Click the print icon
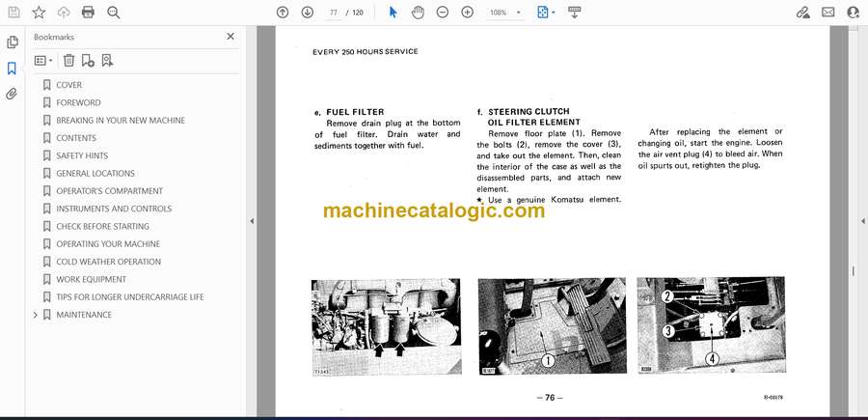Viewport: 868px width, 420px height. click(89, 13)
